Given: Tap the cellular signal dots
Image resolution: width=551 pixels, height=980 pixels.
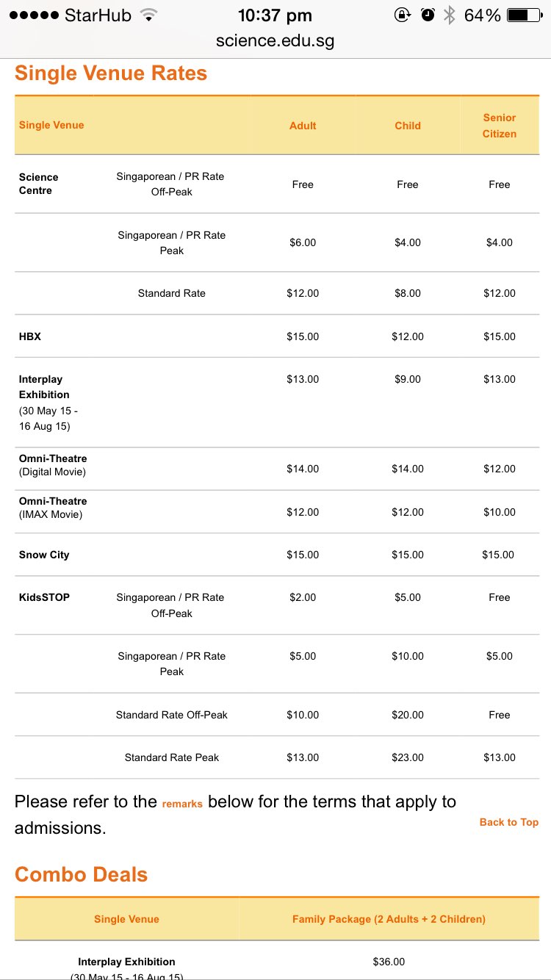Looking at the screenshot, I should 33,15.
